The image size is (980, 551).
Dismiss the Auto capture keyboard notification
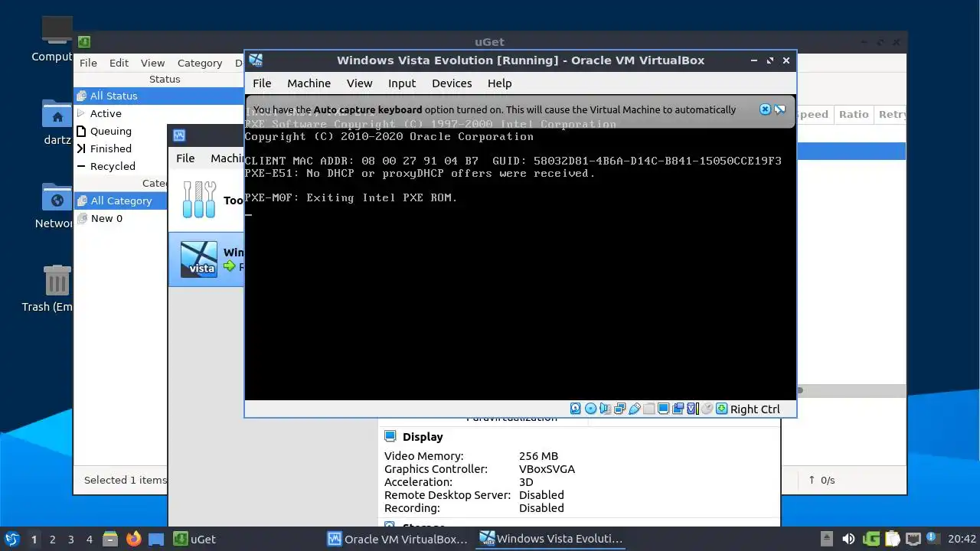pyautogui.click(x=765, y=109)
